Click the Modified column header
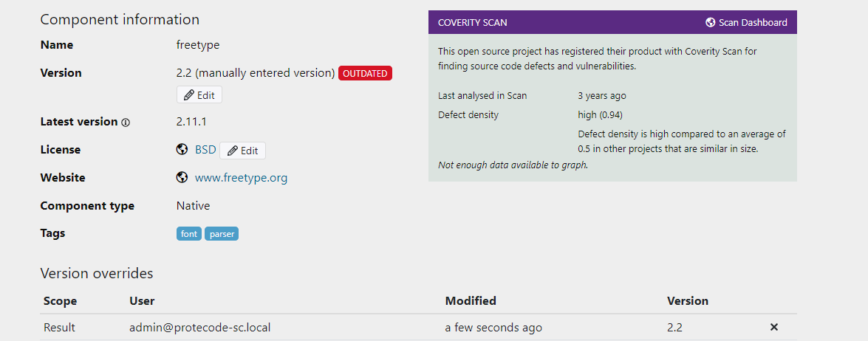The image size is (868, 341). (x=471, y=301)
